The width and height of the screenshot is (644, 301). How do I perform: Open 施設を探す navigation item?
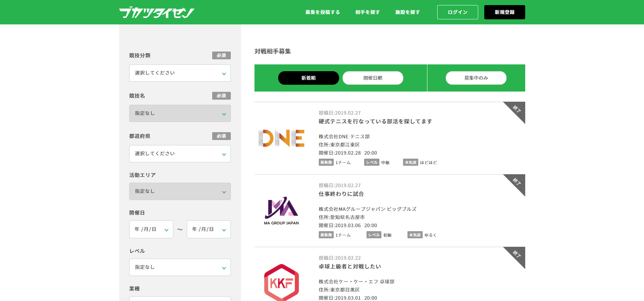[x=407, y=12]
